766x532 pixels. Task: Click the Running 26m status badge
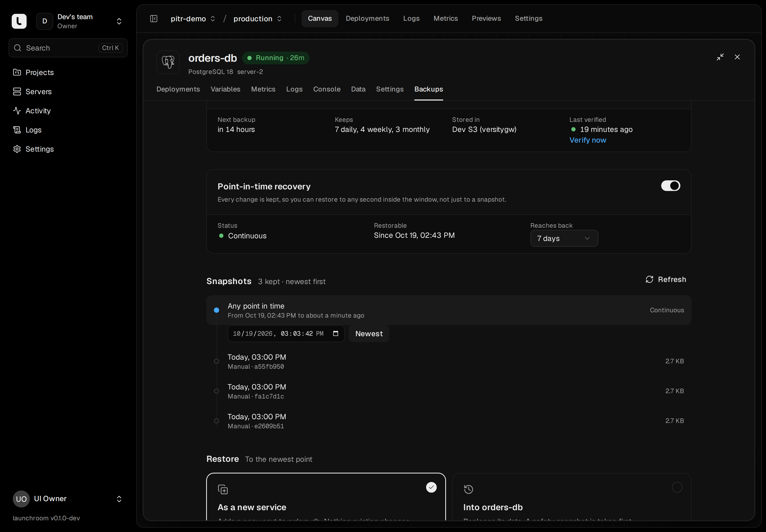tap(276, 58)
